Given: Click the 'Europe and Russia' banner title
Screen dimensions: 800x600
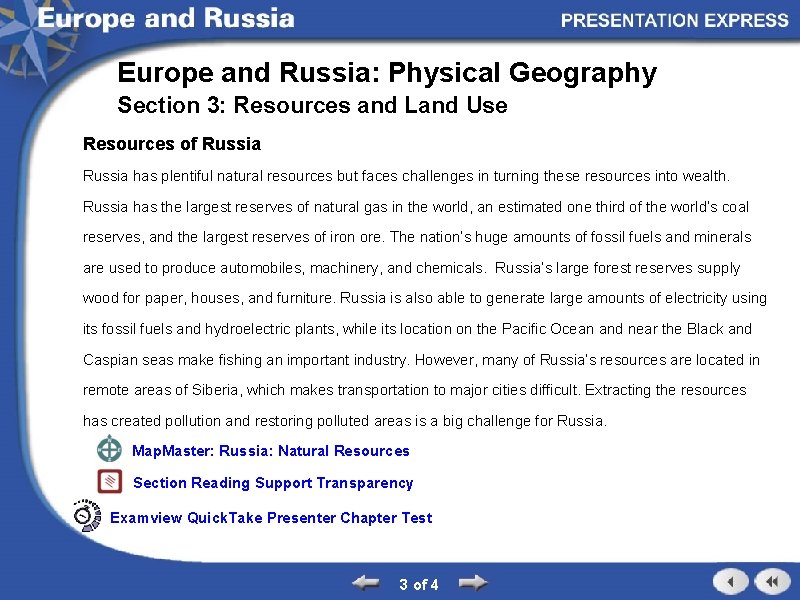Looking at the screenshot, I should tap(166, 18).
